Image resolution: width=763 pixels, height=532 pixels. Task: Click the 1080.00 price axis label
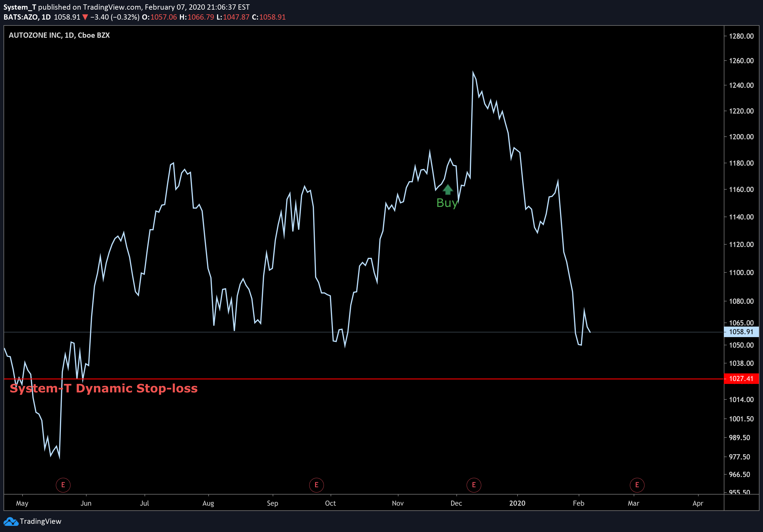tap(741, 301)
